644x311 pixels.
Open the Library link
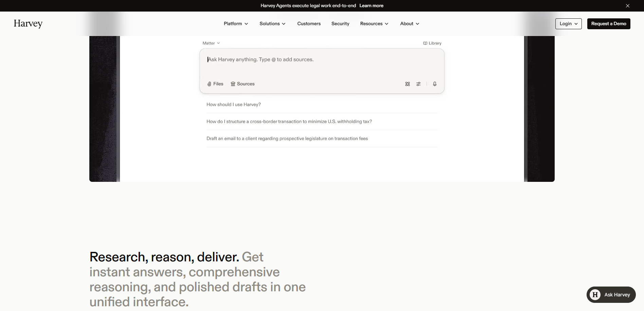point(432,43)
